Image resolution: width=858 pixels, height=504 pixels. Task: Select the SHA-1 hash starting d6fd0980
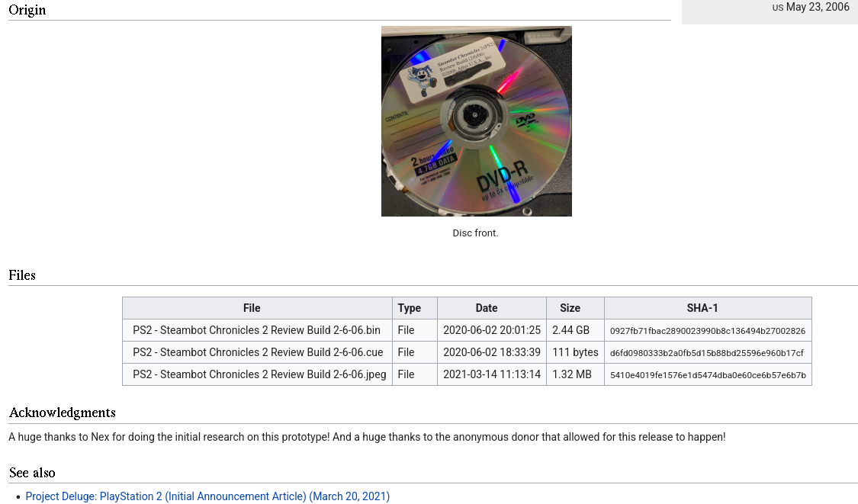tap(706, 353)
